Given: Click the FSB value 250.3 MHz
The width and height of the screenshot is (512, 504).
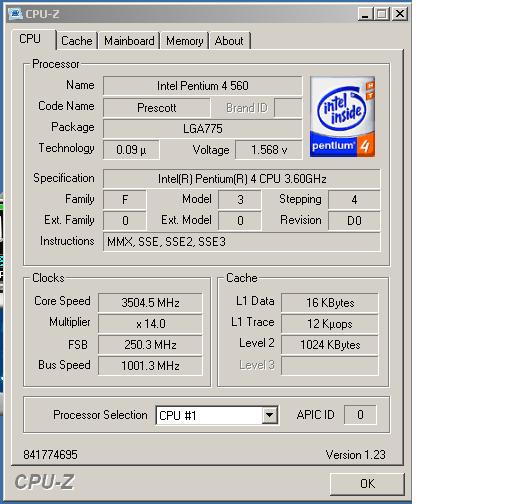Looking at the screenshot, I should (150, 345).
